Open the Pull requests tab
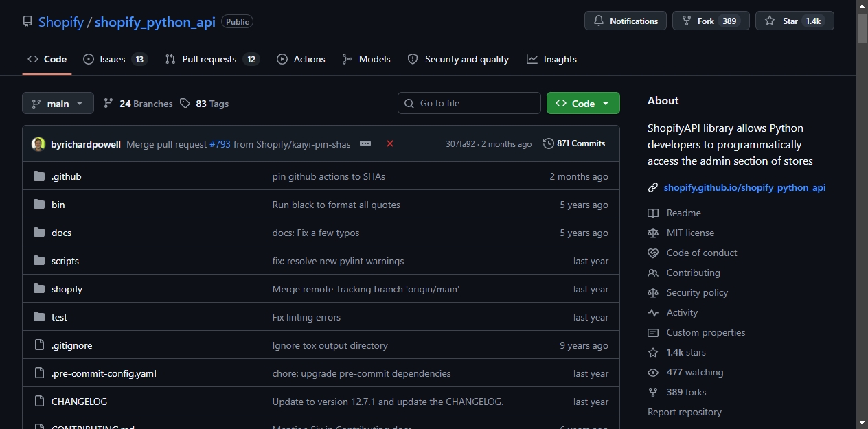The width and height of the screenshot is (868, 429). 212,59
